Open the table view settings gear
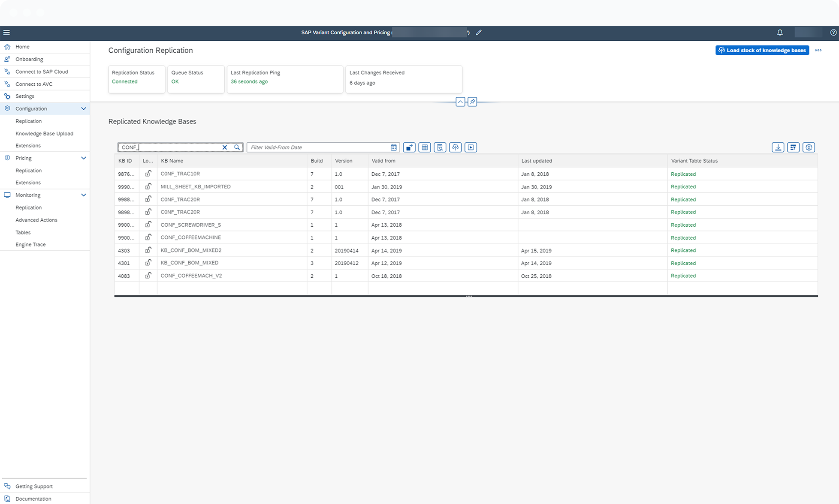 pos(809,147)
